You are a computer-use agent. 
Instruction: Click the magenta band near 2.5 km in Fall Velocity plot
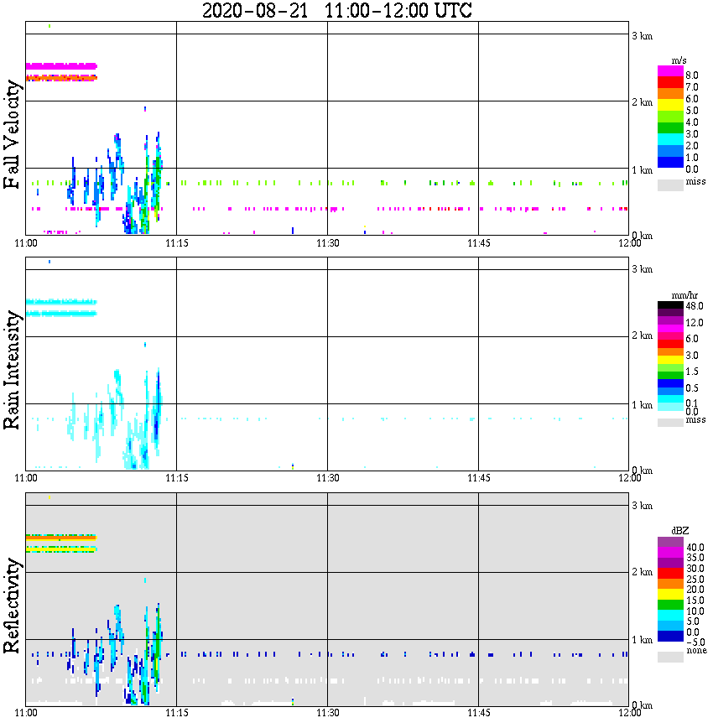pos(61,66)
